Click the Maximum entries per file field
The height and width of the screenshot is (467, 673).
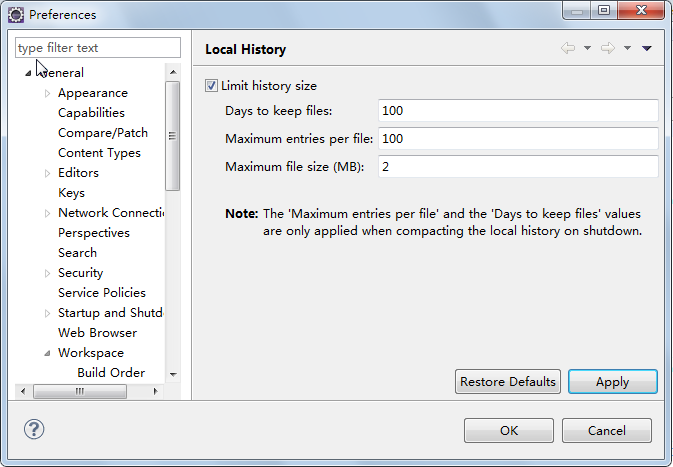[518, 139]
